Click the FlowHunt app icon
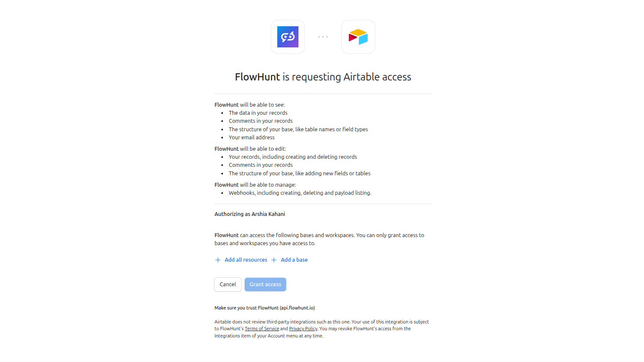Image resolution: width=644 pixels, height=362 pixels. [287, 37]
